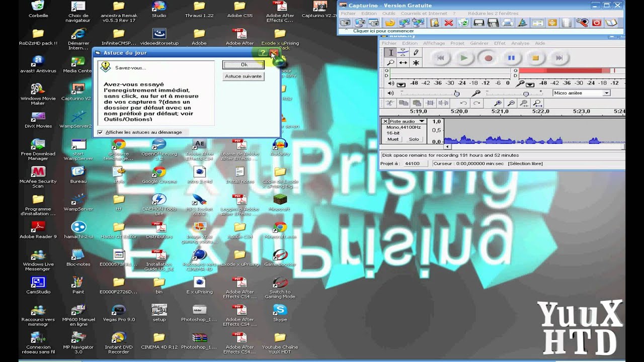Select the Audacity Time Shift tool

pos(403,63)
